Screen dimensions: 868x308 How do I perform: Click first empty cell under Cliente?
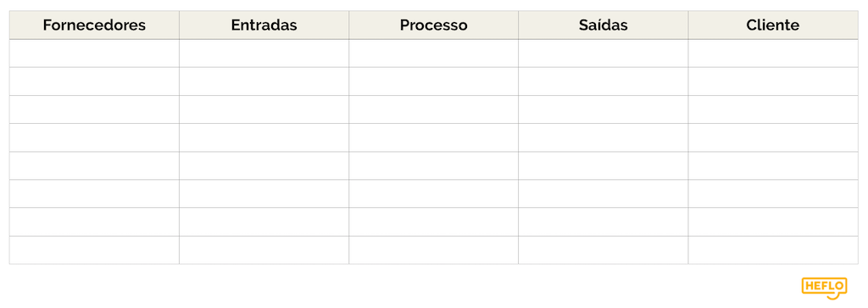click(x=773, y=53)
